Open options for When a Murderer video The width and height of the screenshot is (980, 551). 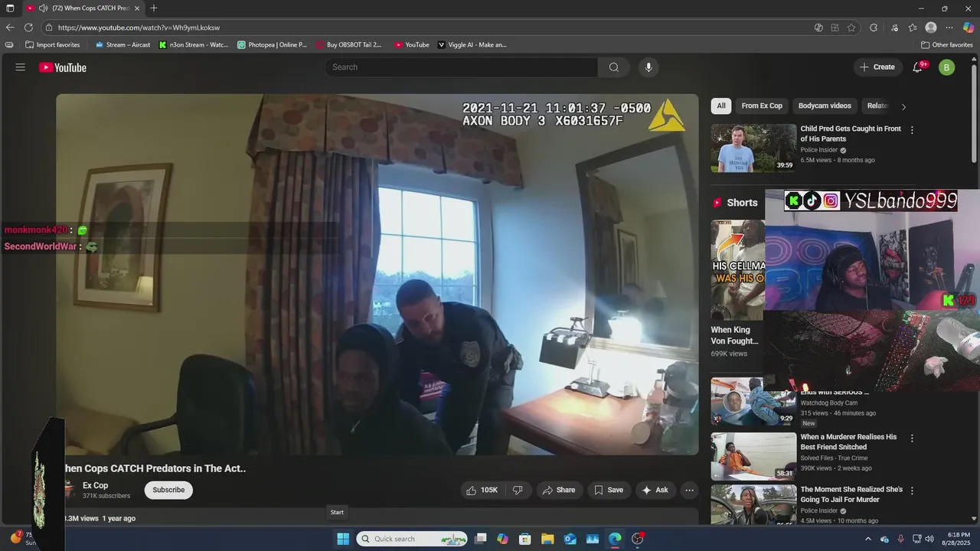tap(912, 439)
